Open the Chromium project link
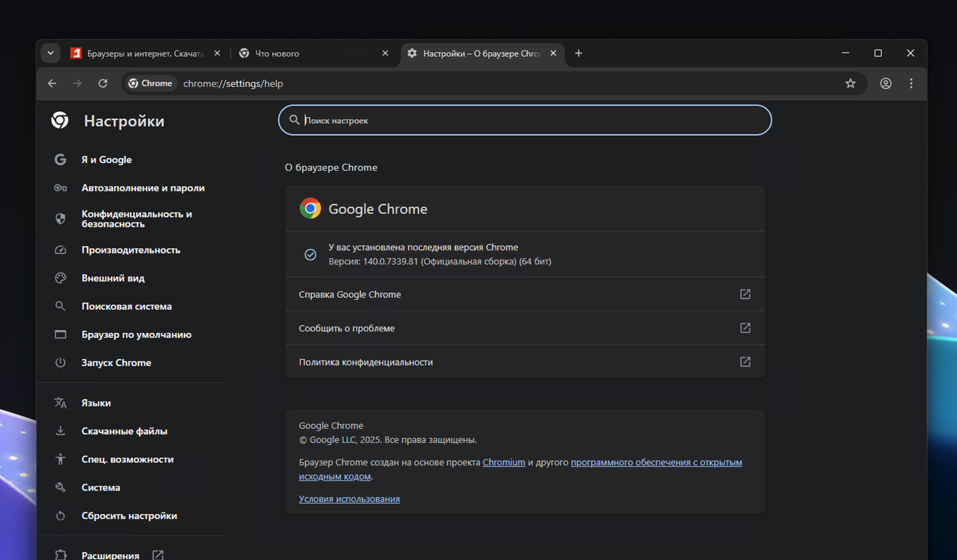 pyautogui.click(x=503, y=462)
